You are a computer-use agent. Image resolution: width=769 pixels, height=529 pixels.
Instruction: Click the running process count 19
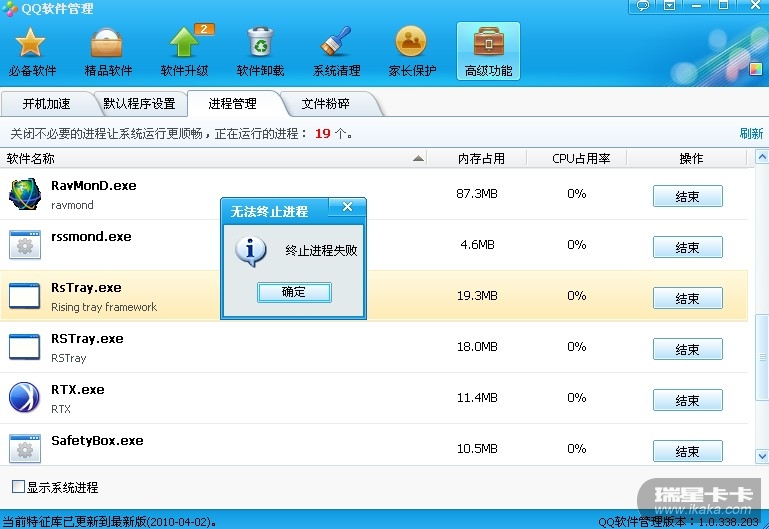pos(323,133)
